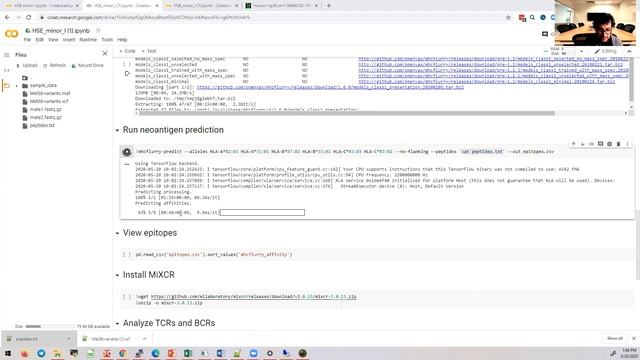
Task: Star the HSE_minor_I notebook
Action: [x=98, y=31]
